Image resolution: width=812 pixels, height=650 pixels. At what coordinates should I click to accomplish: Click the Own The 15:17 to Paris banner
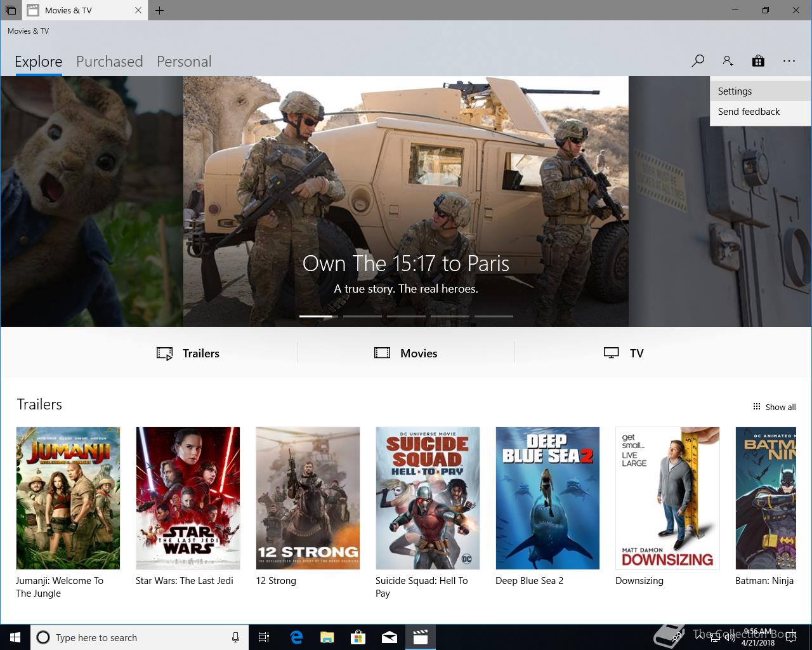pyautogui.click(x=406, y=201)
